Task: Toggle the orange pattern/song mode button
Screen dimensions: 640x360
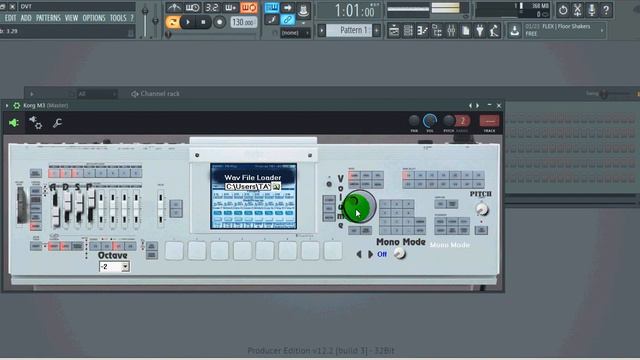Action: coord(172,22)
